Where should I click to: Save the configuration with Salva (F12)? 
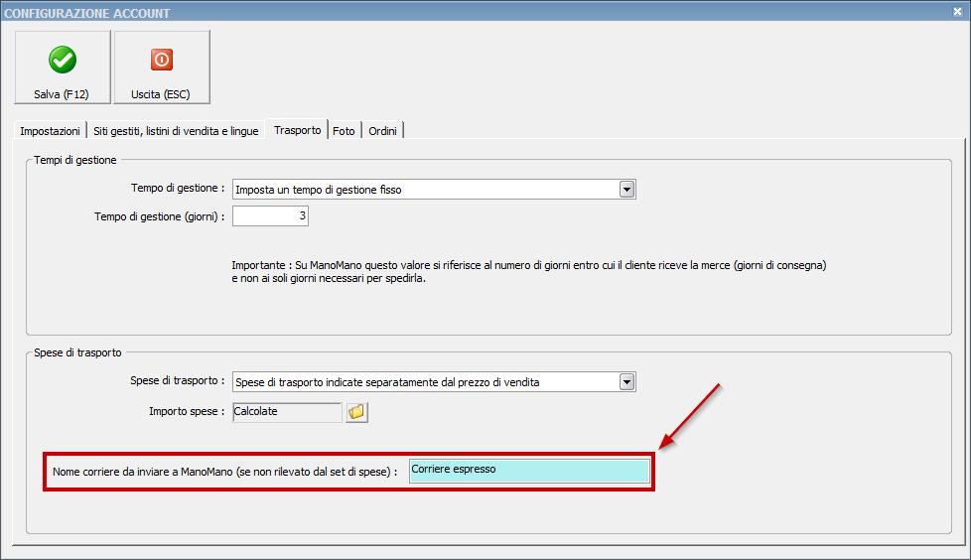pos(63,68)
